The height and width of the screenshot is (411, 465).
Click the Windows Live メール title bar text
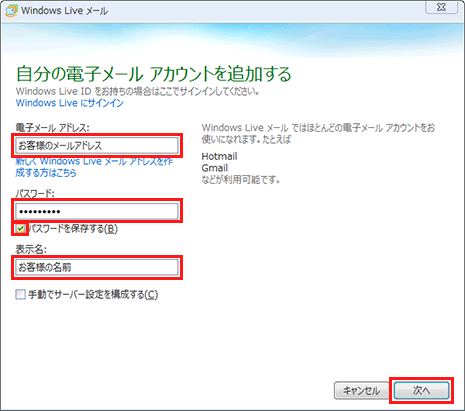click(x=64, y=11)
